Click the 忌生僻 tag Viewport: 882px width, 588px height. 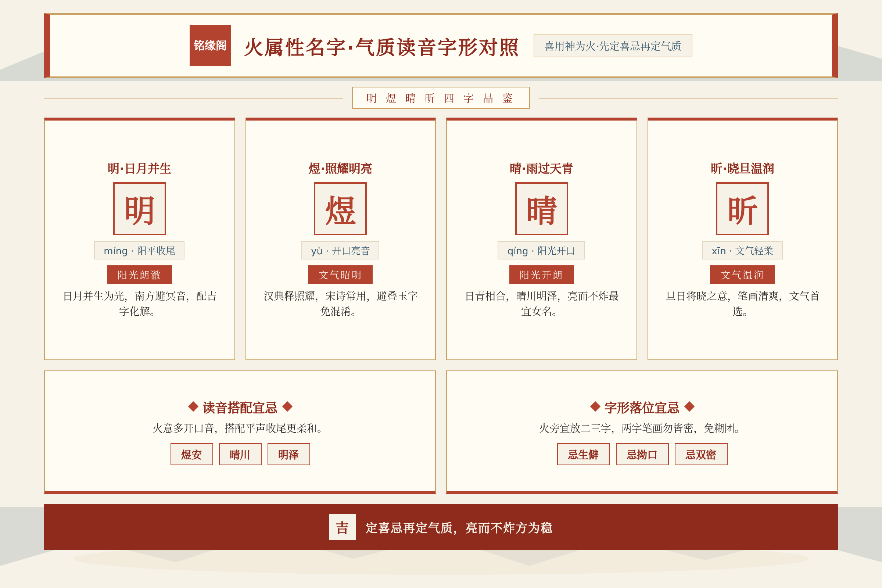(584, 454)
